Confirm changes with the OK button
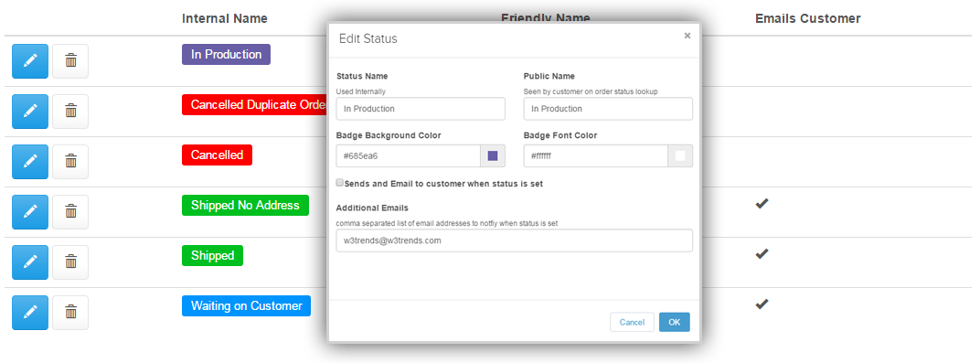Image resolution: width=980 pixels, height=363 pixels. [675, 322]
